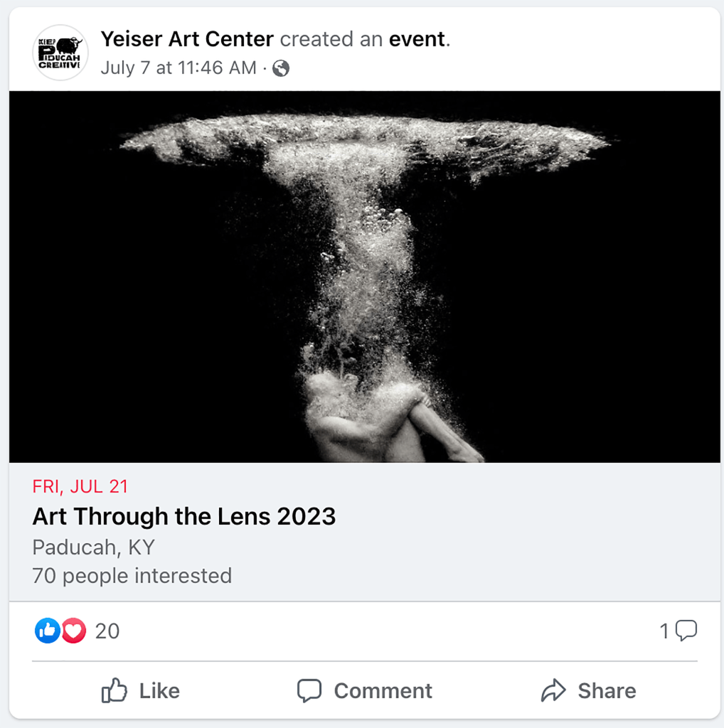The height and width of the screenshot is (728, 724).
Task: Open the July 7 at 11:46 AM timestamp
Action: 179,68
